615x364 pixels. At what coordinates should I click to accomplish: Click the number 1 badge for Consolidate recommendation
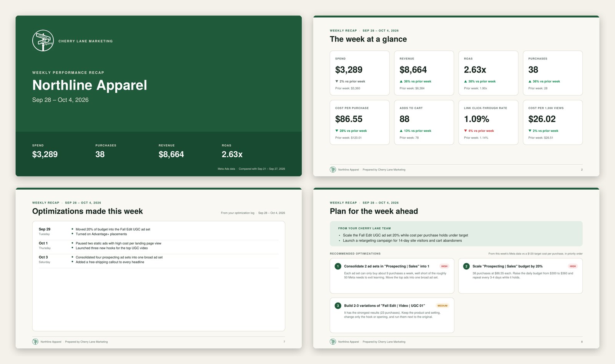[x=338, y=266]
